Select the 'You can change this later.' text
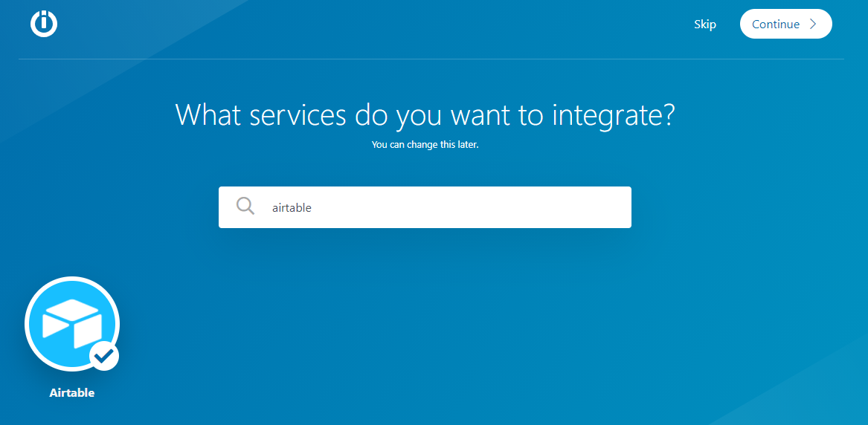 (425, 146)
